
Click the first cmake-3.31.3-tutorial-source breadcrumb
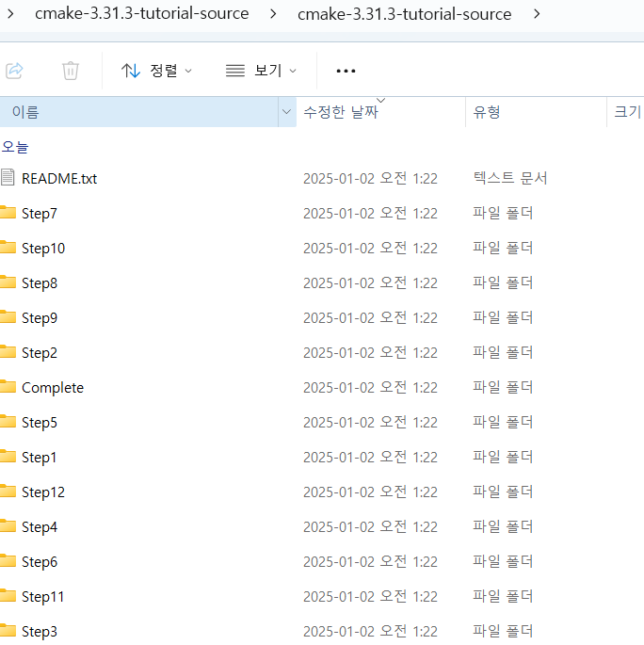click(x=142, y=13)
